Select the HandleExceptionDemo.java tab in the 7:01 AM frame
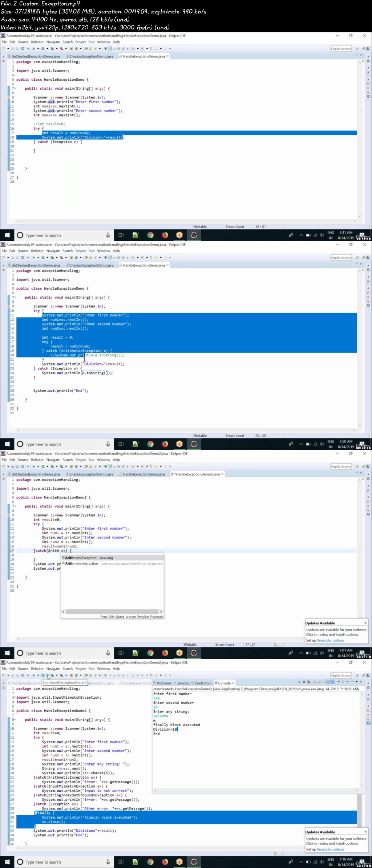This screenshot has height=868, width=372. [x=142, y=474]
